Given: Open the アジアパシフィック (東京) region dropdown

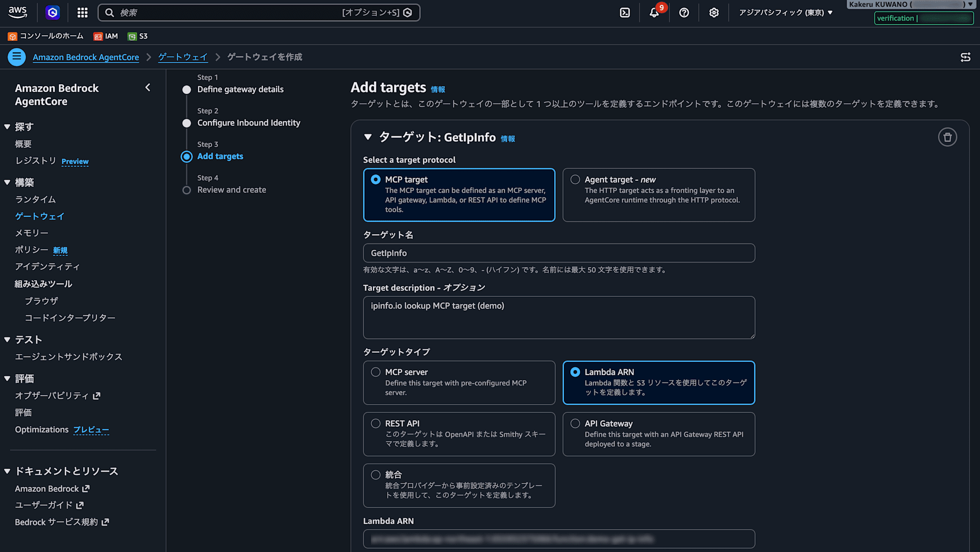Looking at the screenshot, I should [785, 13].
